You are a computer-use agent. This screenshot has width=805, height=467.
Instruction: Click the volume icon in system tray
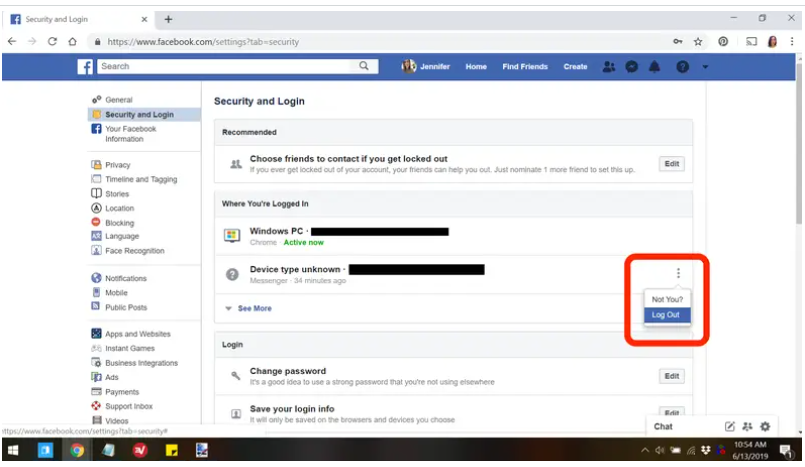[660, 451]
